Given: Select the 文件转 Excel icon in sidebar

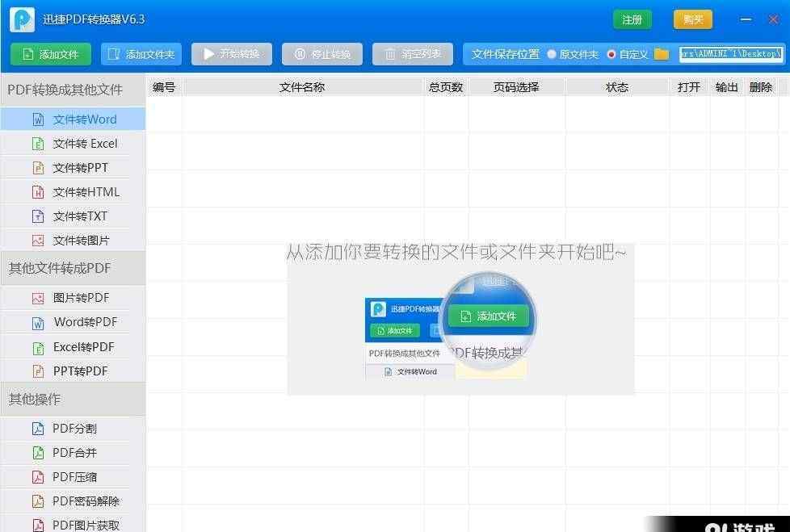Looking at the screenshot, I should 38,144.
